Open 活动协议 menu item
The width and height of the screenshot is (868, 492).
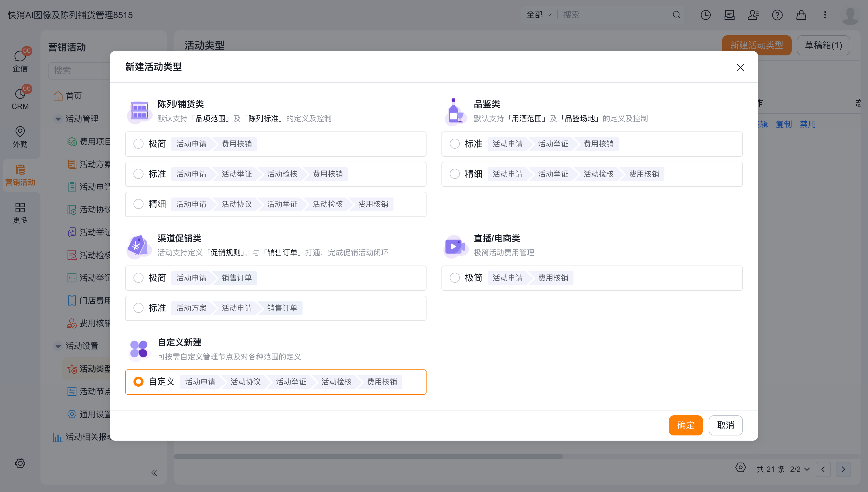tap(88, 210)
